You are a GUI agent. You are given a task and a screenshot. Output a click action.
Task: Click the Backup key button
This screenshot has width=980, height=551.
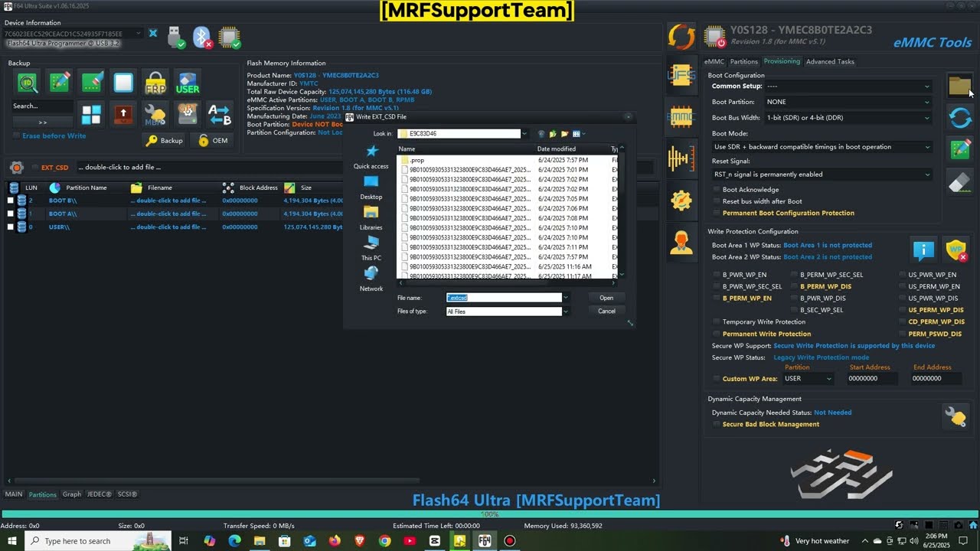(165, 141)
